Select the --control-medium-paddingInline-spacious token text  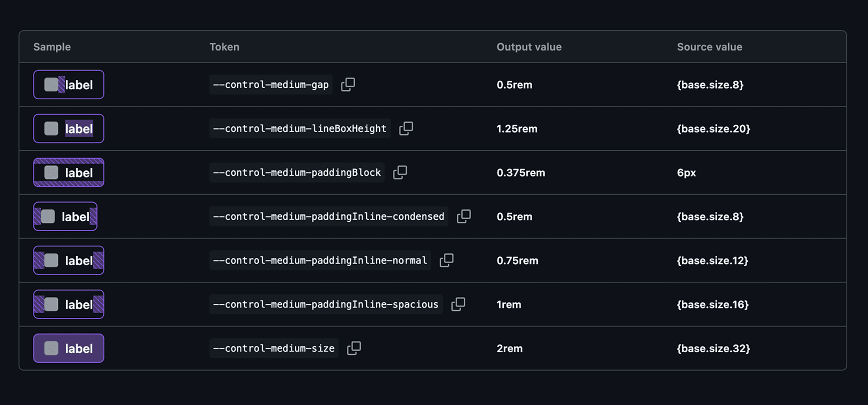[x=326, y=304]
